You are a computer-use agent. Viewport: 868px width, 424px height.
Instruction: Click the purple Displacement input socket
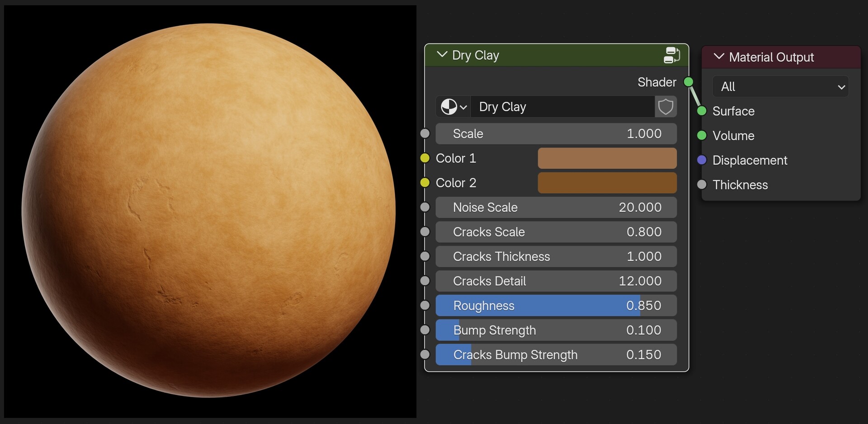(x=701, y=160)
